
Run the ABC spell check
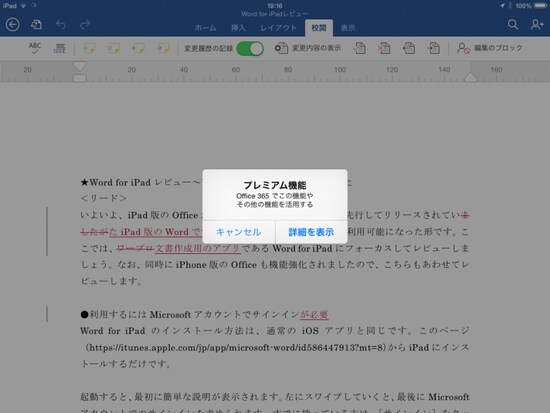35,48
